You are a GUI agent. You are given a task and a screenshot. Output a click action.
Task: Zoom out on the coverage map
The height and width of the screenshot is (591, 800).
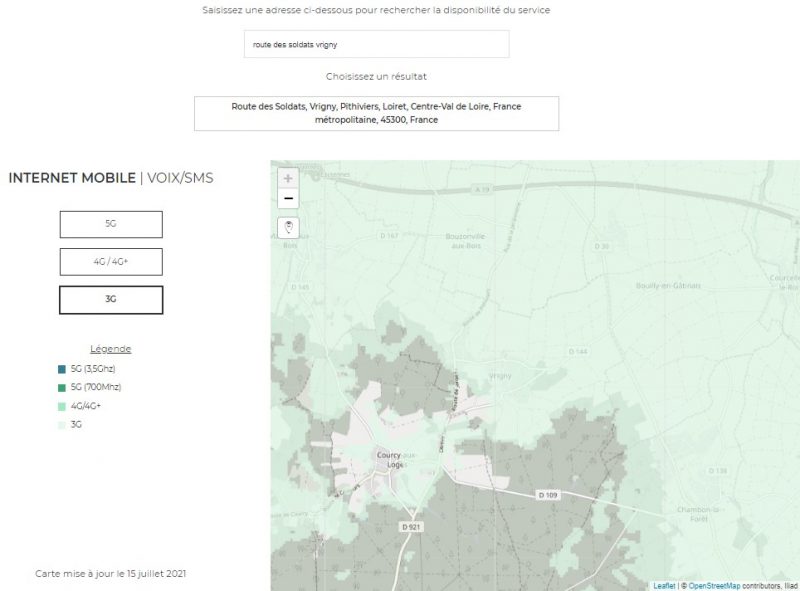click(x=288, y=198)
